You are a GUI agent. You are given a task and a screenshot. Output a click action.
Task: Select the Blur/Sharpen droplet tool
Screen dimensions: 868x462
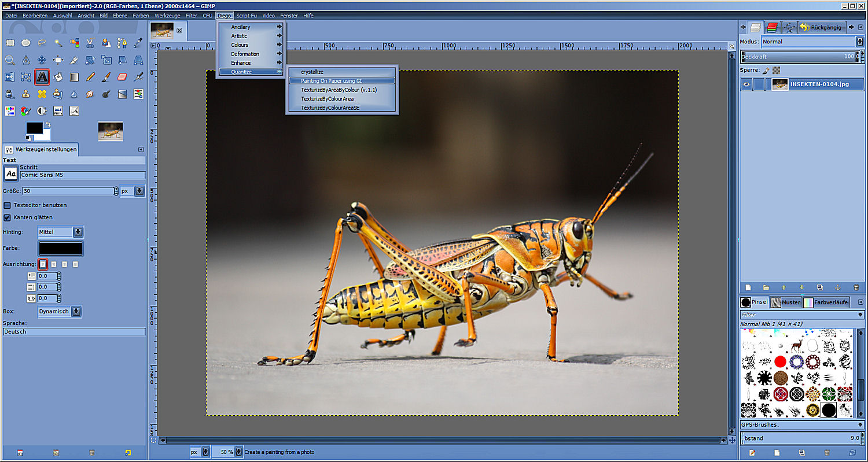point(74,94)
